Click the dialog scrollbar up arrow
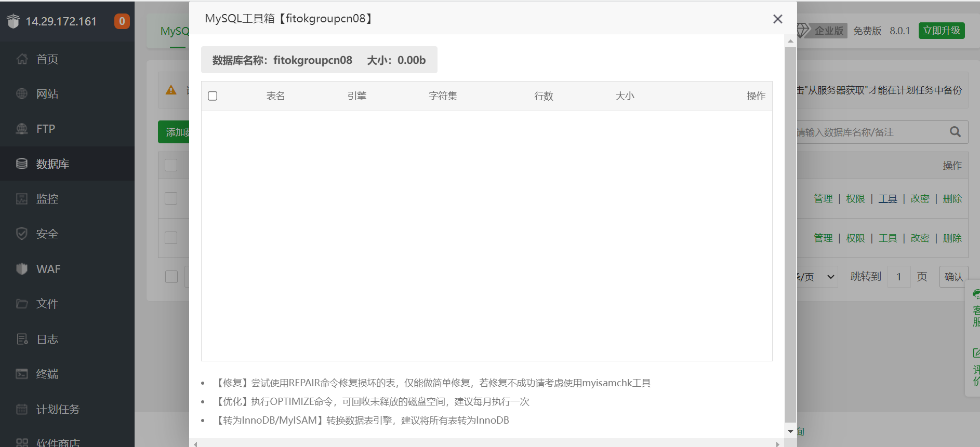Screen dimensions: 980x447 click(790, 41)
